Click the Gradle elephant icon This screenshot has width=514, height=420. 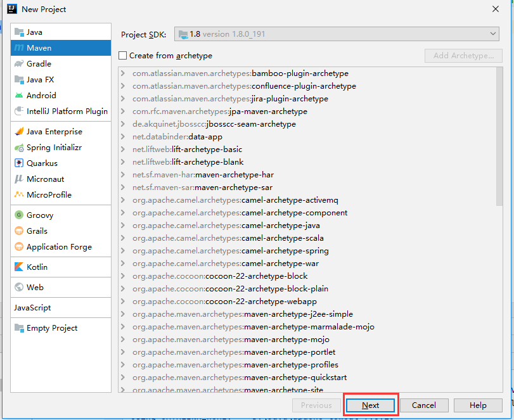click(19, 63)
